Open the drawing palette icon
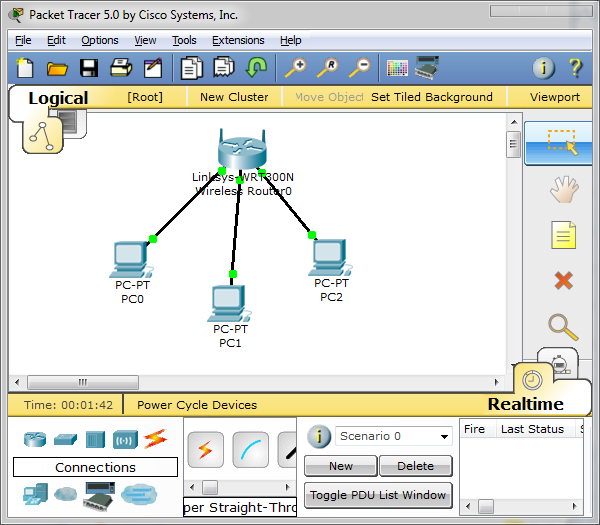Screen dimensions: 600x525 coord(397,68)
